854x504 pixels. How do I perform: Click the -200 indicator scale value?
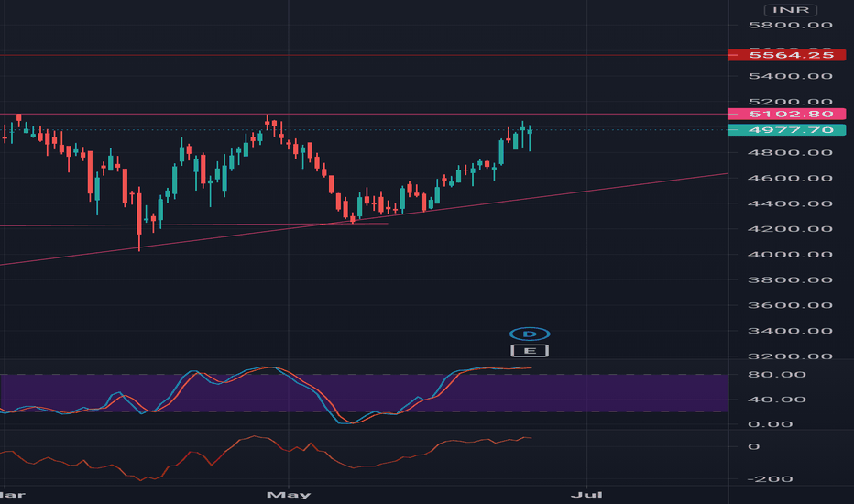pyautogui.click(x=769, y=479)
